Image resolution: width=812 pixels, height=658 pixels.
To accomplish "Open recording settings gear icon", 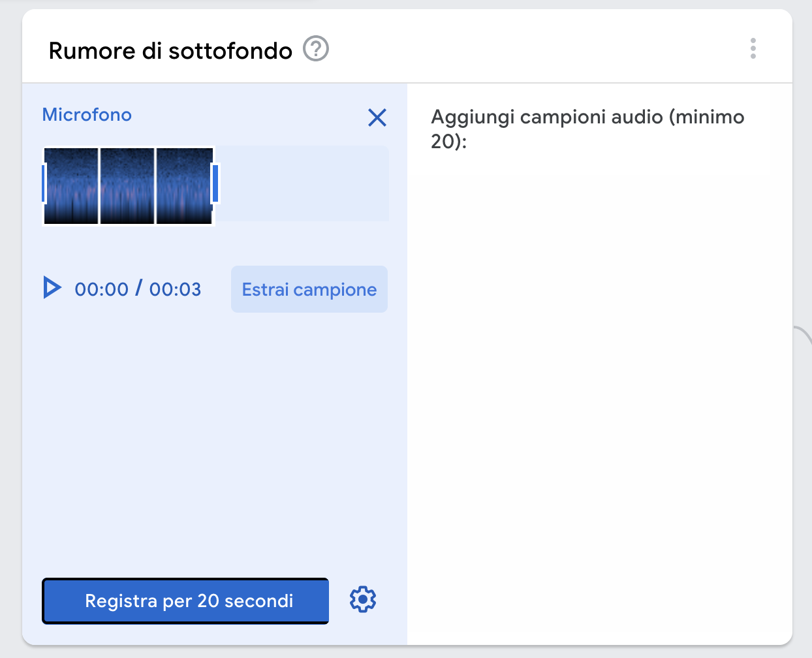I will pyautogui.click(x=363, y=599).
